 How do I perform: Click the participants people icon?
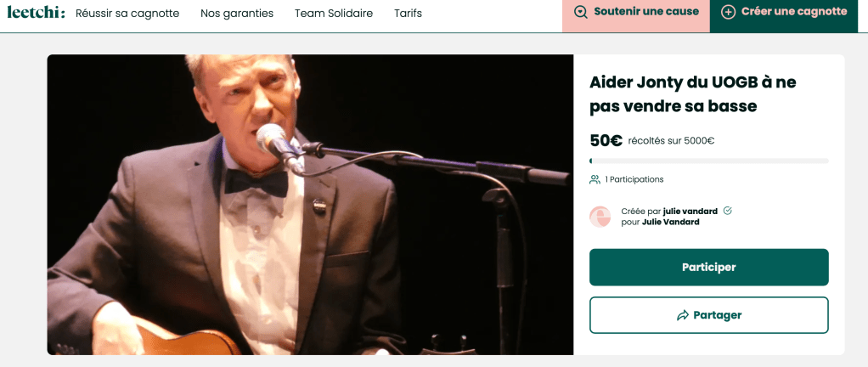[x=595, y=179]
